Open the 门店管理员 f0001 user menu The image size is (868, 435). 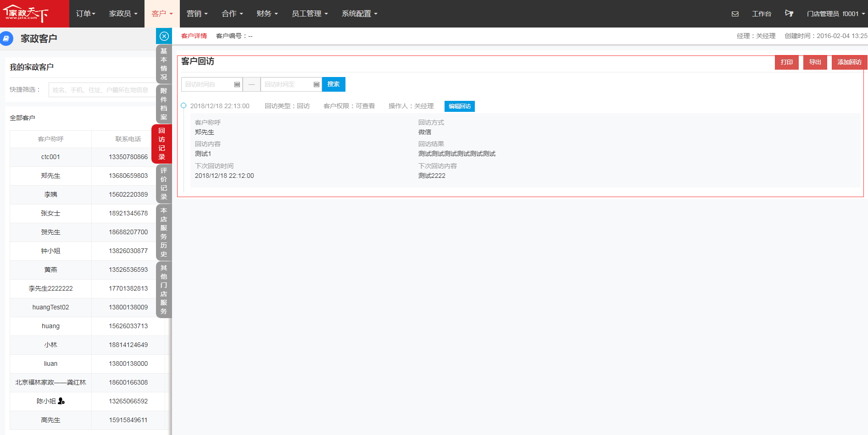[x=836, y=14]
